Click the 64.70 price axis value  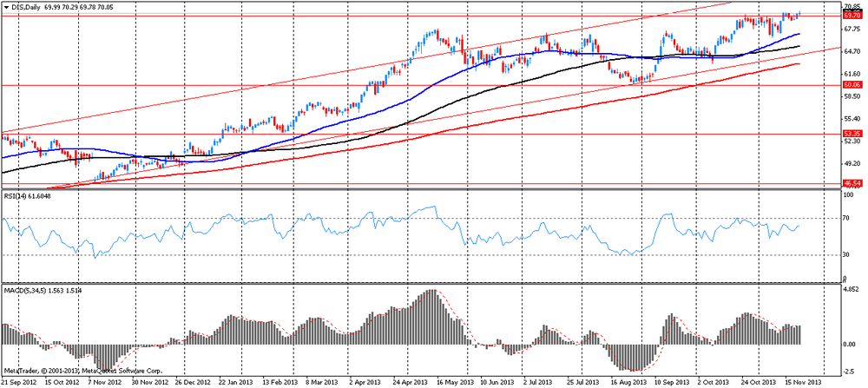[x=852, y=51]
